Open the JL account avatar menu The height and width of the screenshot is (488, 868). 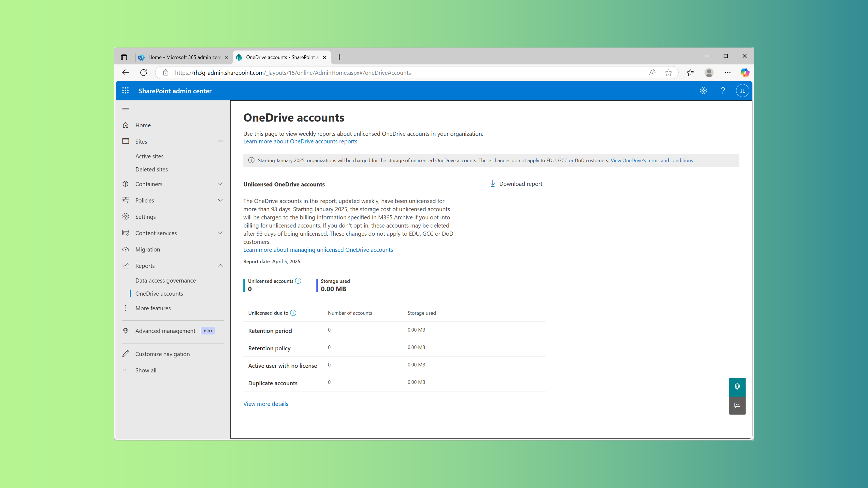tap(742, 90)
